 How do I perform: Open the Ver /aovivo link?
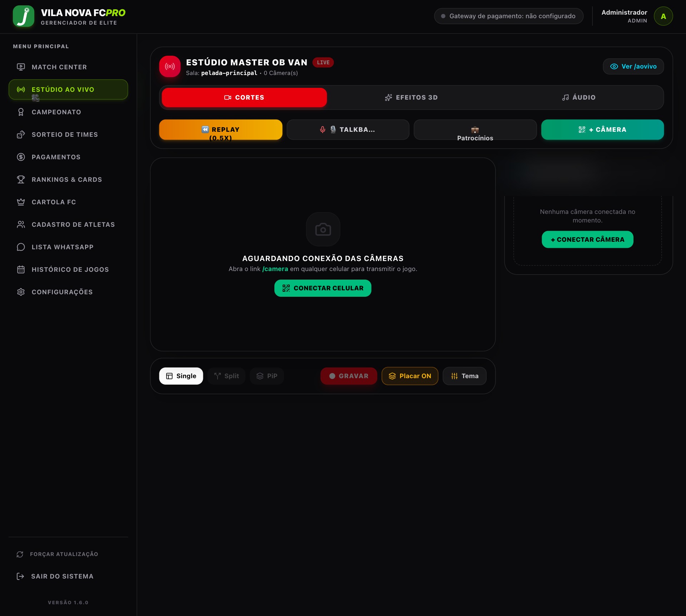point(633,66)
